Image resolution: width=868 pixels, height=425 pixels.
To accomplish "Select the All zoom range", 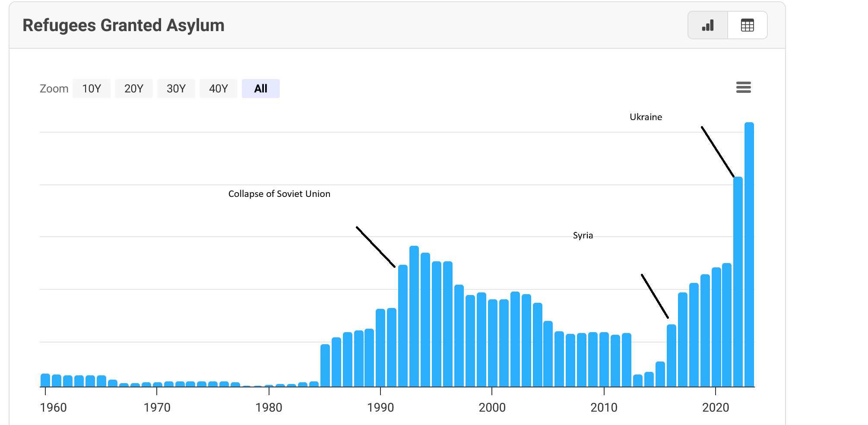I will tap(261, 89).
